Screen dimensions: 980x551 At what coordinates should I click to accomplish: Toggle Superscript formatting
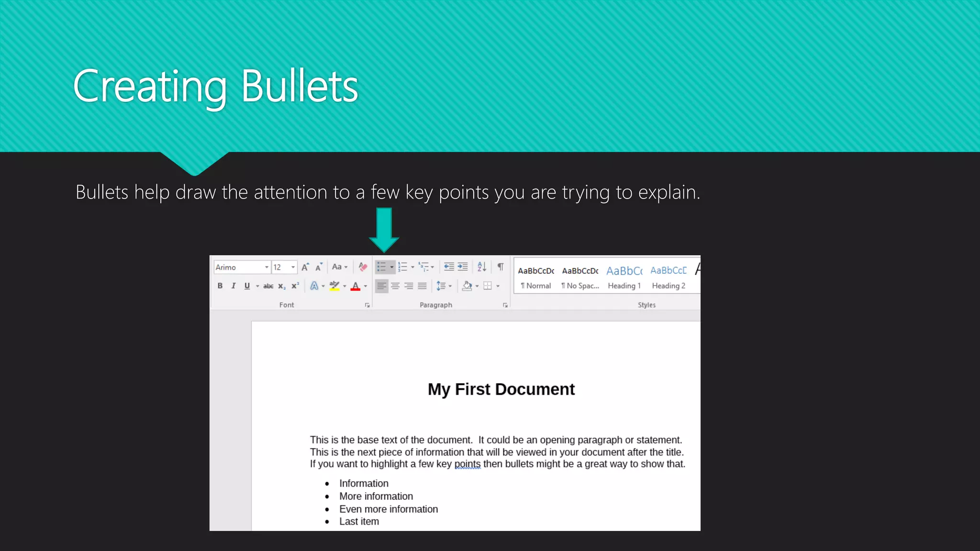point(295,286)
